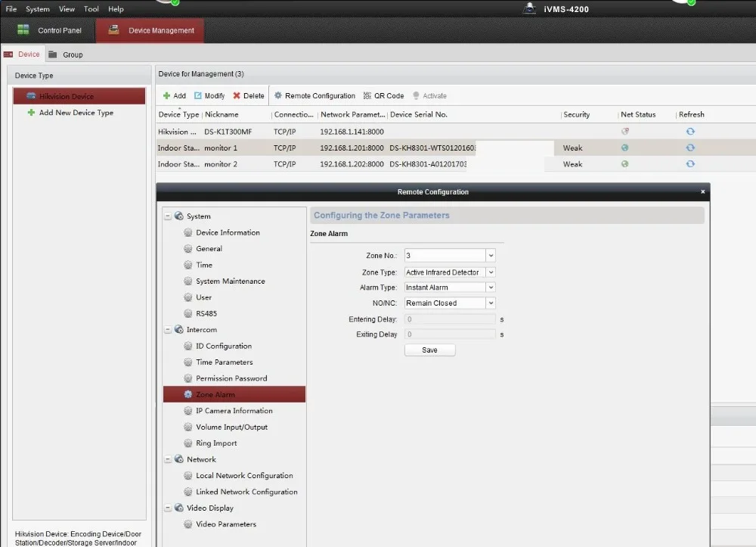Click the Zone Alarm gear icon

188,395
